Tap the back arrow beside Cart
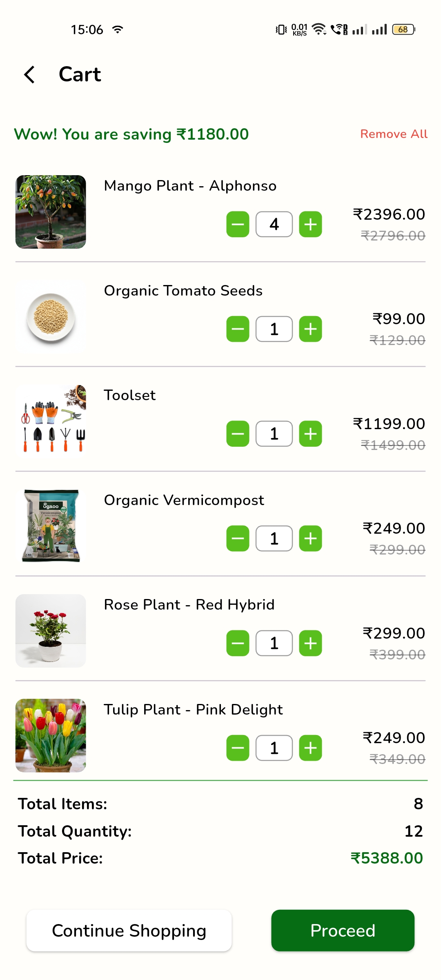The image size is (441, 980). pyautogui.click(x=29, y=75)
